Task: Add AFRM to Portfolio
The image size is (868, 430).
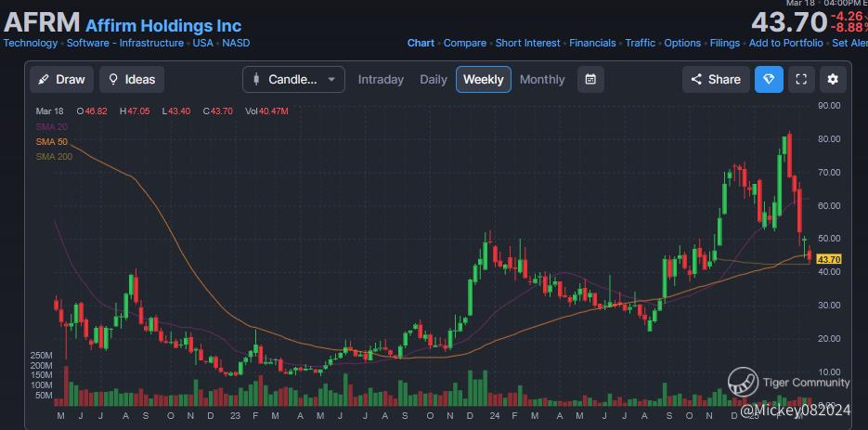Action: [x=786, y=43]
